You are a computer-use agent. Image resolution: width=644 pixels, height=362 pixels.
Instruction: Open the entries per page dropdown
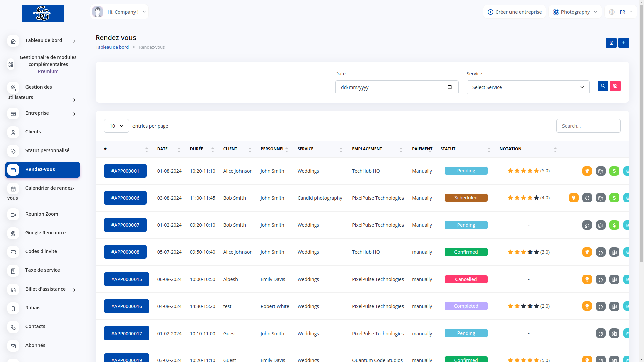click(x=116, y=126)
